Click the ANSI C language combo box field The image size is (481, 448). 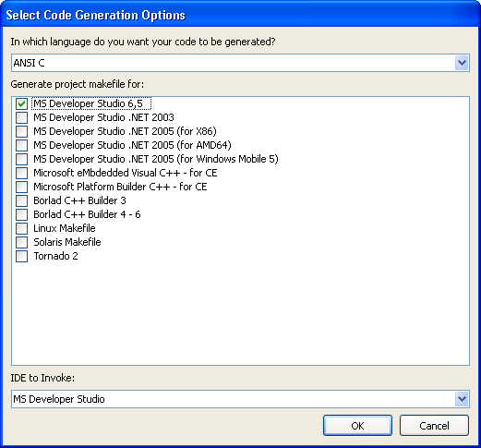[x=240, y=63]
